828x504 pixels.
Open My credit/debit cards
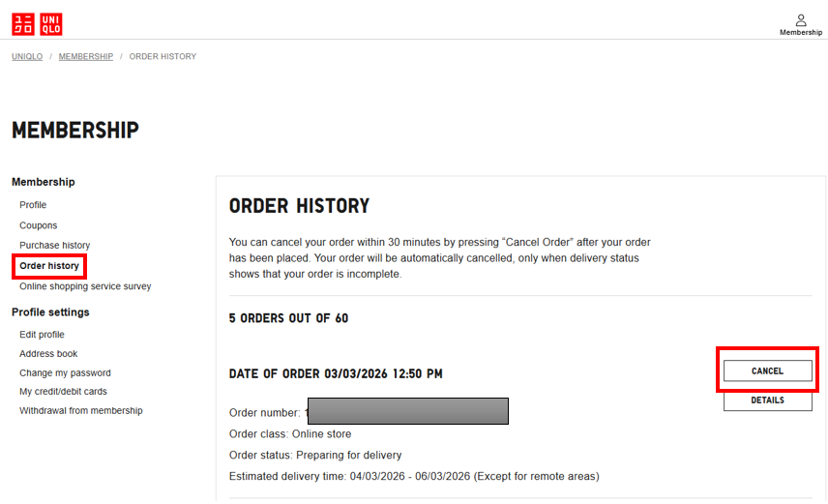pyautogui.click(x=63, y=392)
